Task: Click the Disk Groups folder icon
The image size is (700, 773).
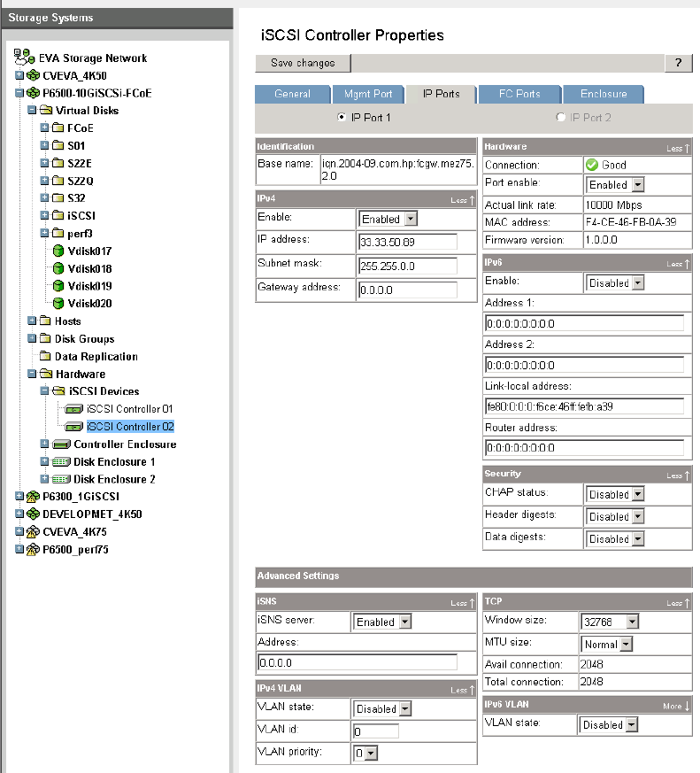Action: tap(45, 338)
